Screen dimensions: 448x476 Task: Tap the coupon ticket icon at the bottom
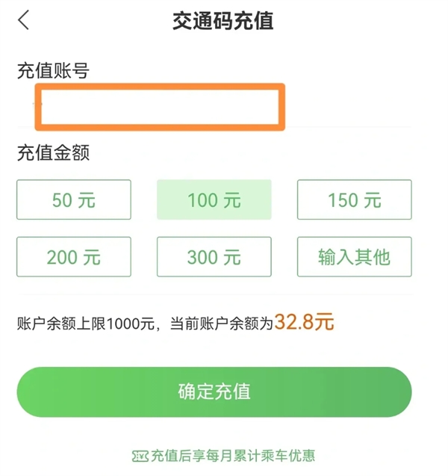point(140,456)
